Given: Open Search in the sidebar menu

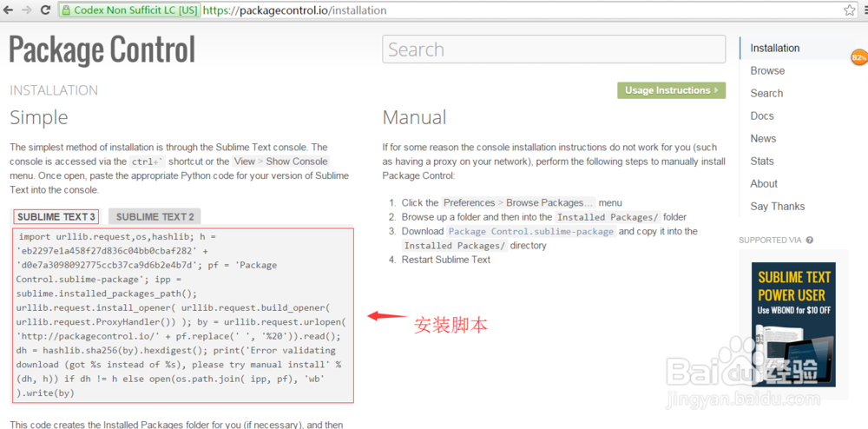Looking at the screenshot, I should tap(766, 94).
